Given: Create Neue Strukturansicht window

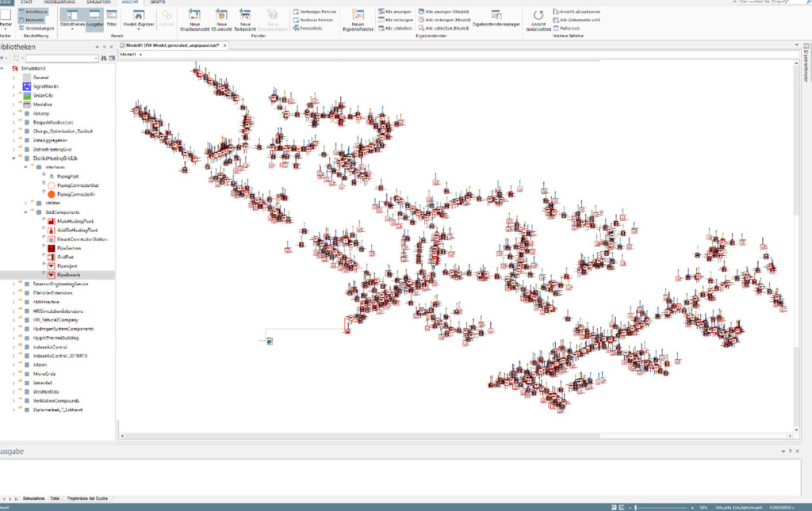Looking at the screenshot, I should 193,20.
